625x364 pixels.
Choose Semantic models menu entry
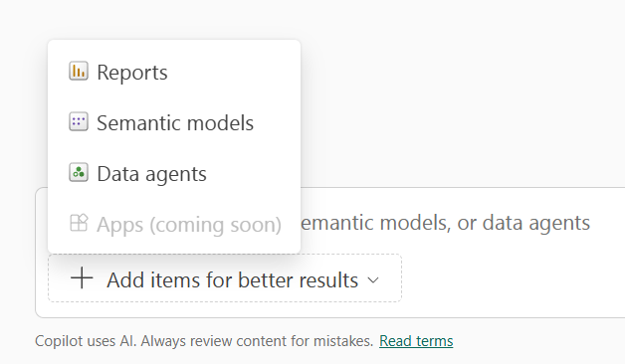[174, 122]
